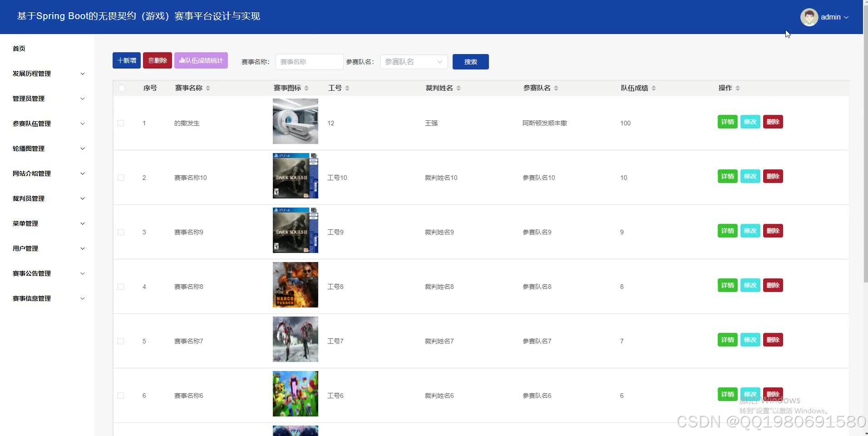Check the checkbox for row 1 的撒发生
Viewport: 868px width, 436px height.
[121, 123]
